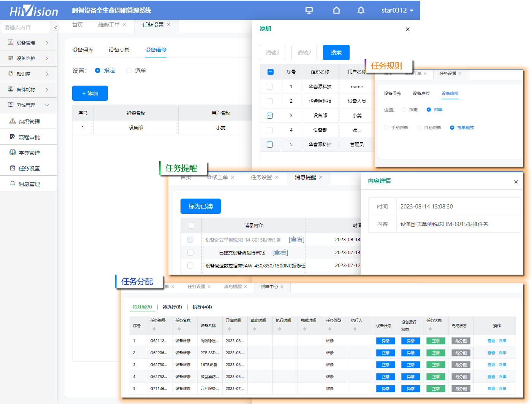The image size is (532, 404).
Task: Click the 标为已读 button
Action: pos(201,206)
